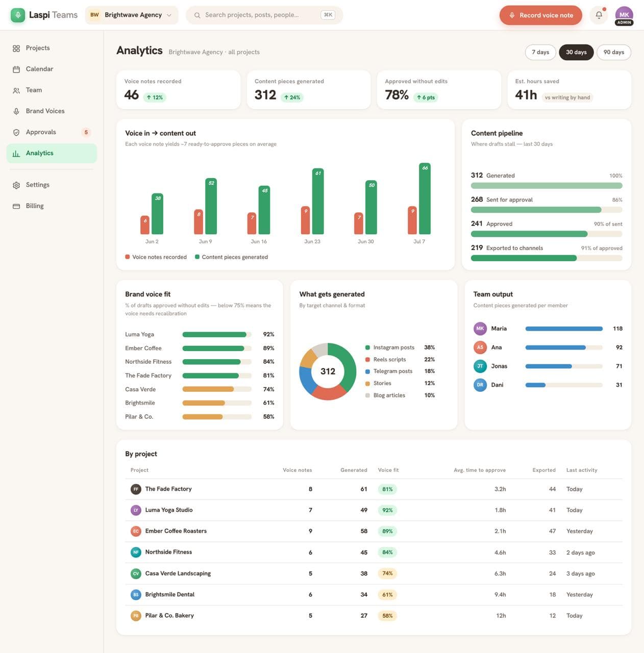Open Pilar & Co. Bakery project row
Image resolution: width=644 pixels, height=653 pixels.
click(374, 616)
